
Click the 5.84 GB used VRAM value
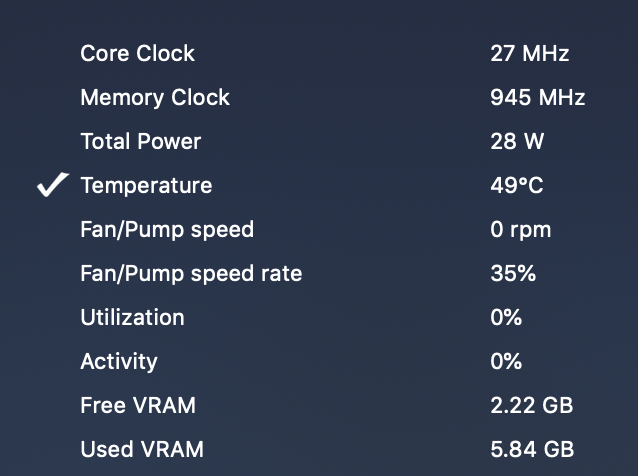pos(532,450)
